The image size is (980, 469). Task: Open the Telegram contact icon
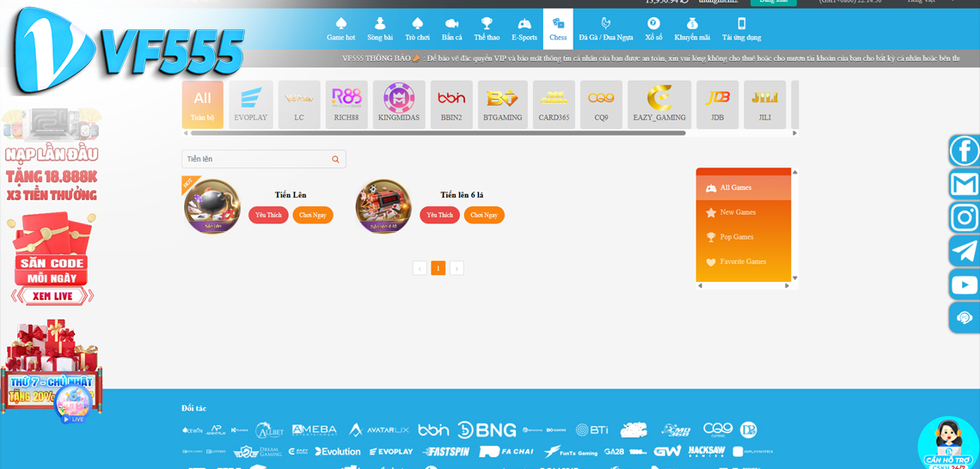pos(965,251)
